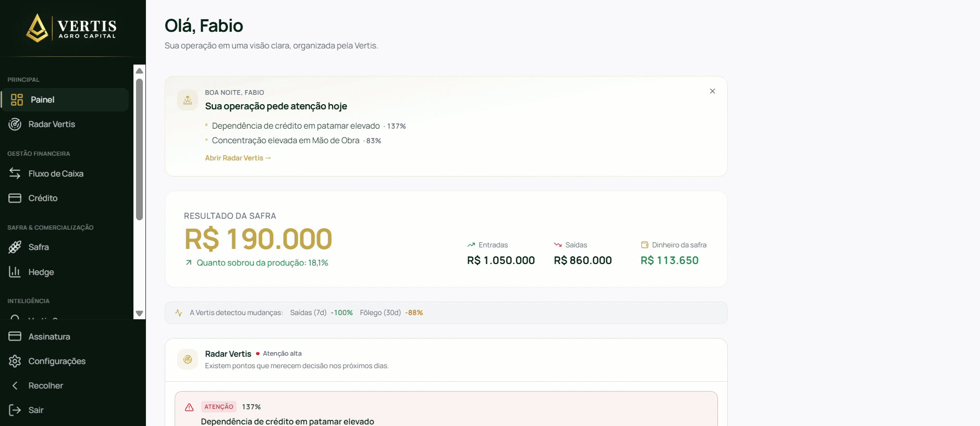Click the pulse icon beside detected changes
The width and height of the screenshot is (980, 426).
[x=179, y=313]
